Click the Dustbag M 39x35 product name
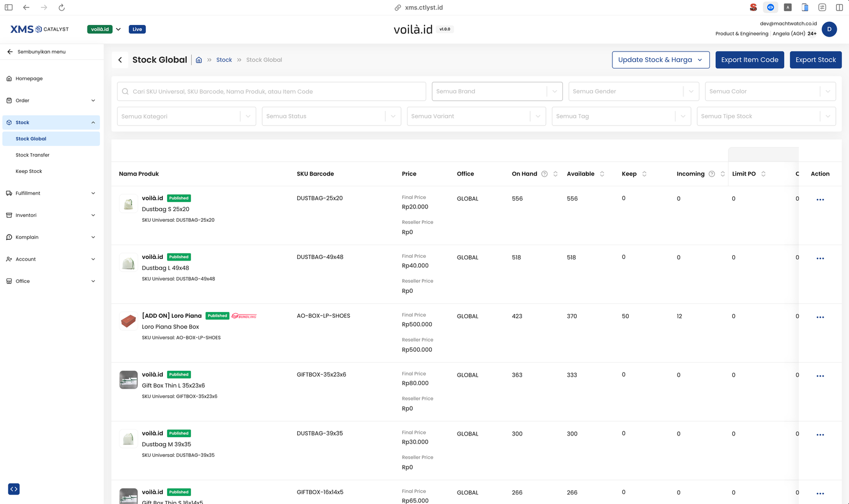The height and width of the screenshot is (504, 849). pyautogui.click(x=167, y=445)
